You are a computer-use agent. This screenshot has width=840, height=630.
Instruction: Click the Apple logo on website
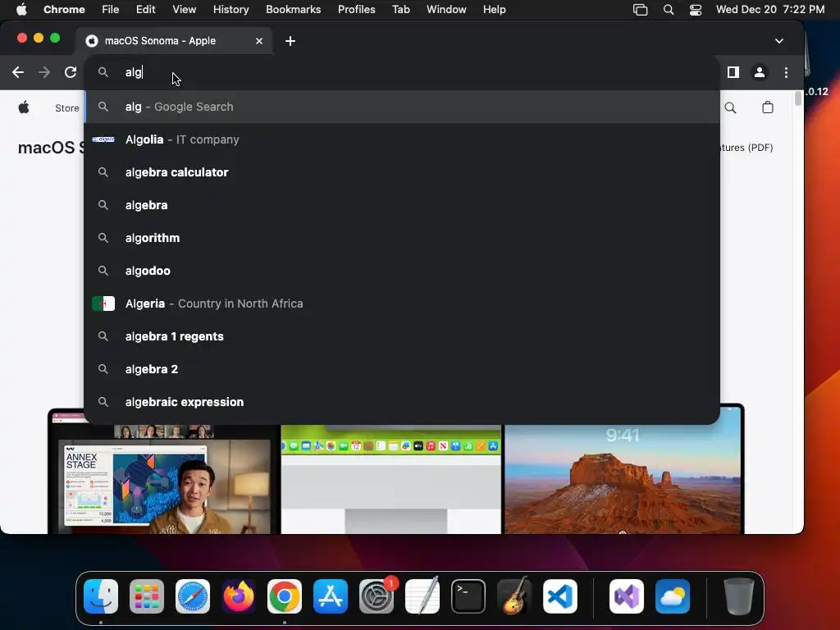click(24, 107)
